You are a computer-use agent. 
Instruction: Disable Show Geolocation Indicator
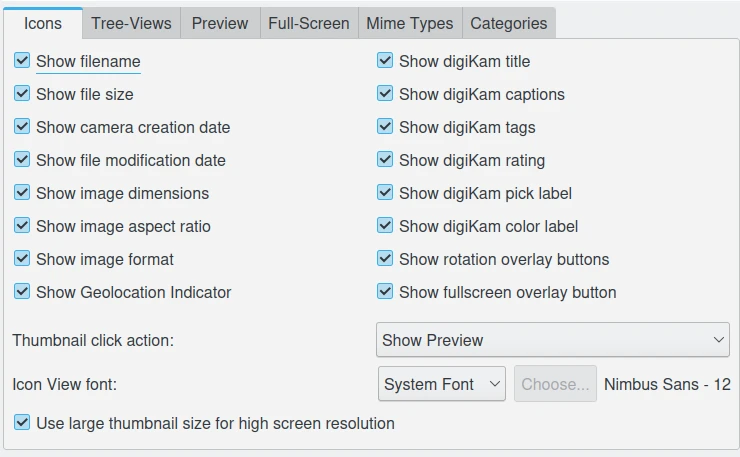(22, 293)
